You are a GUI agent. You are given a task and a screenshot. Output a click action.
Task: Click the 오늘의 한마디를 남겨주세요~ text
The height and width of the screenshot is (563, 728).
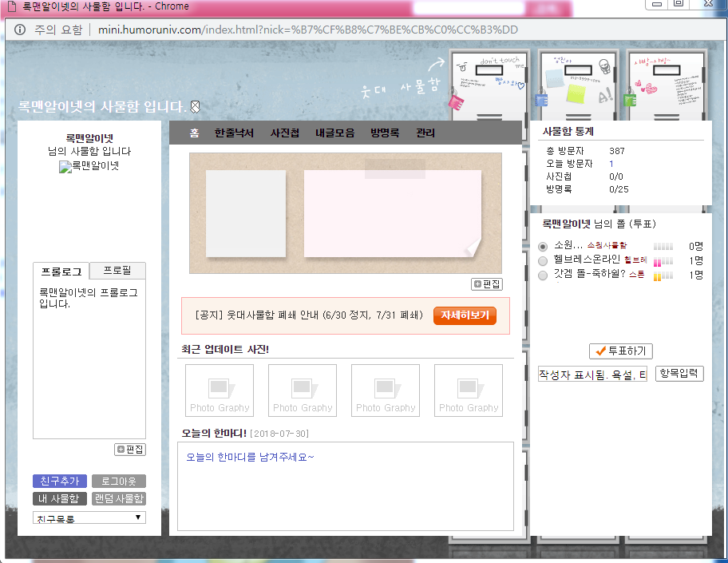point(251,457)
